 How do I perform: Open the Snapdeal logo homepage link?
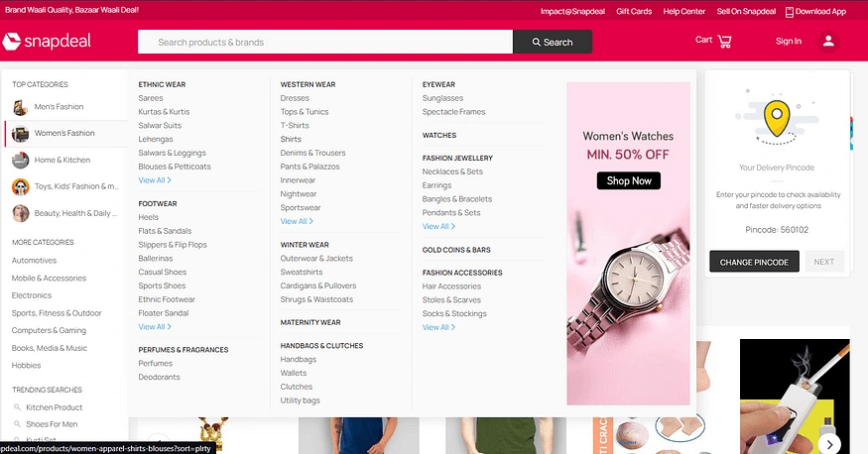tap(47, 41)
